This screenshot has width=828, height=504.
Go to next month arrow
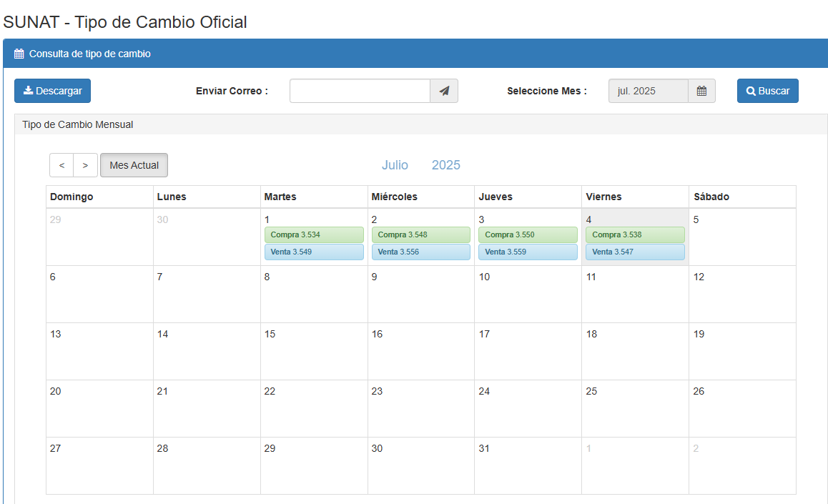click(x=86, y=165)
